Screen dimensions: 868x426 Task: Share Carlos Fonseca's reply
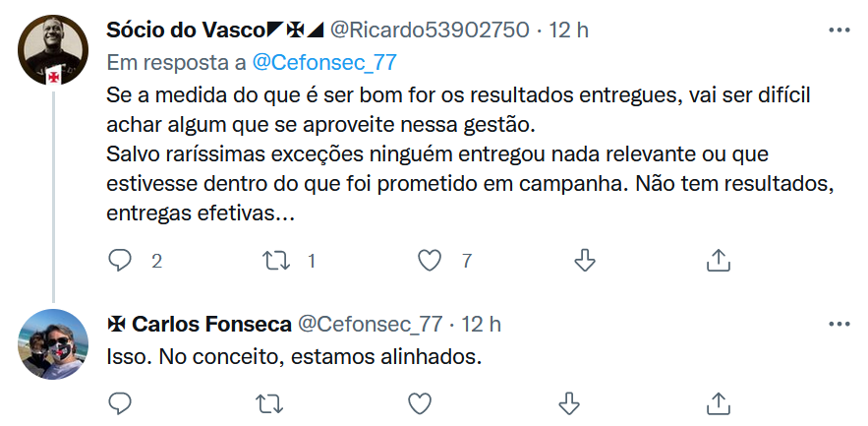tap(719, 403)
